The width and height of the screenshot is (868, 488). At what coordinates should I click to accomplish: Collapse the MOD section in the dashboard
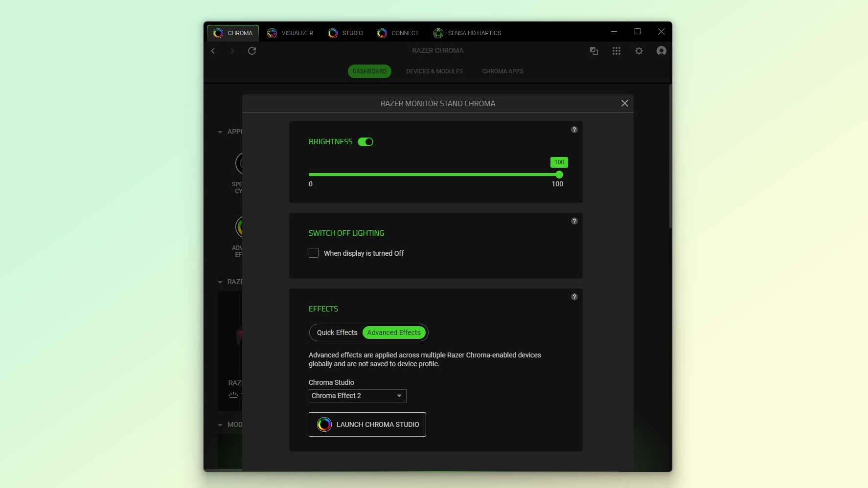click(220, 425)
